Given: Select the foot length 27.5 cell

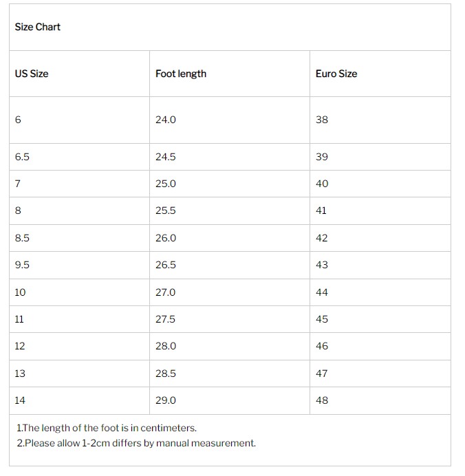Looking at the screenshot, I should click(x=166, y=319).
